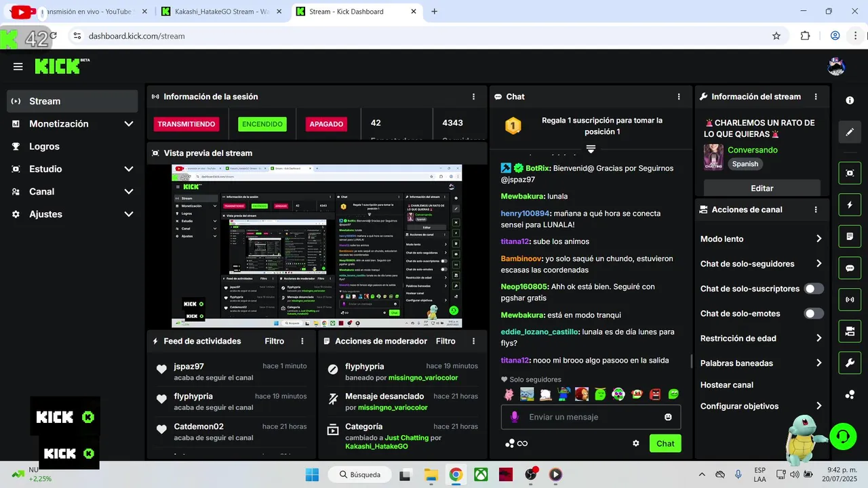Open Restricción de edad options
The width and height of the screenshot is (868, 488).
click(x=761, y=338)
